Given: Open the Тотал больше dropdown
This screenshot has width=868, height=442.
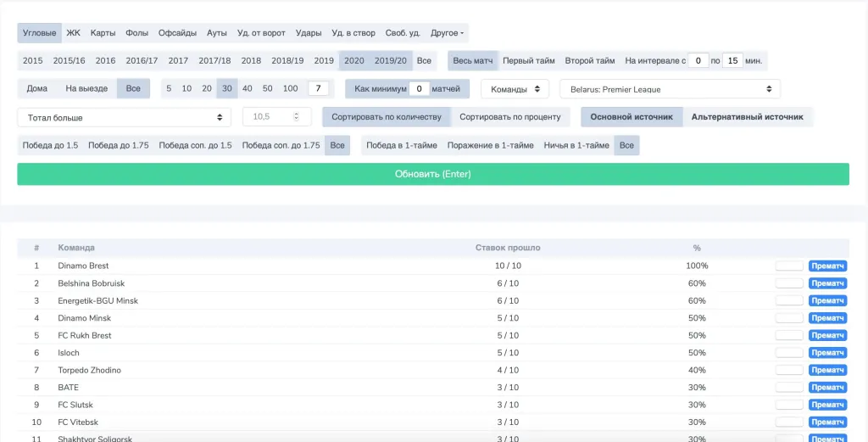Looking at the screenshot, I should click(125, 117).
